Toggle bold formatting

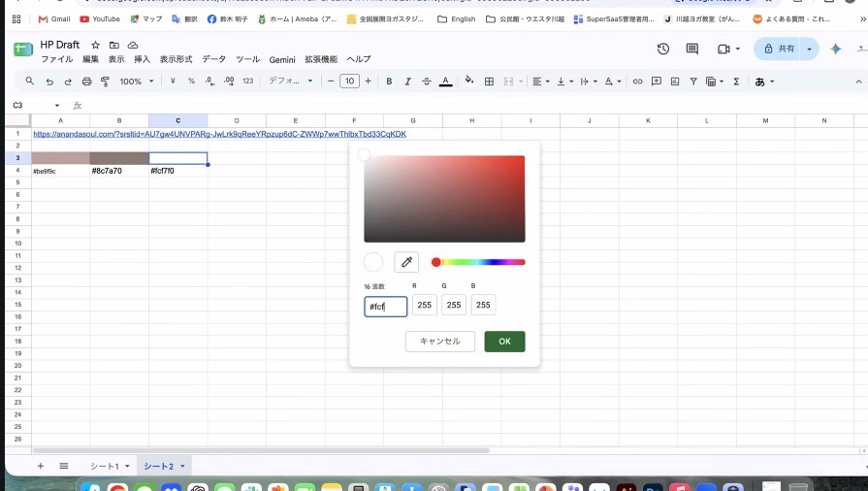389,82
